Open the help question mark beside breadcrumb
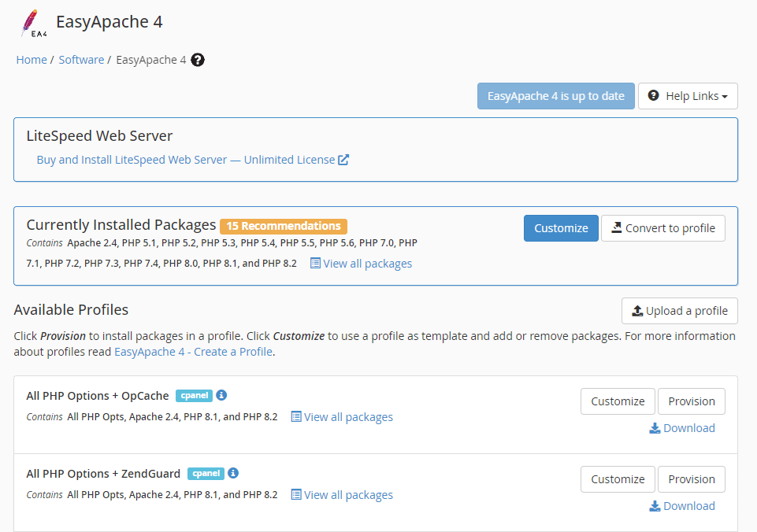Image resolution: width=757 pixels, height=532 pixels. click(198, 60)
